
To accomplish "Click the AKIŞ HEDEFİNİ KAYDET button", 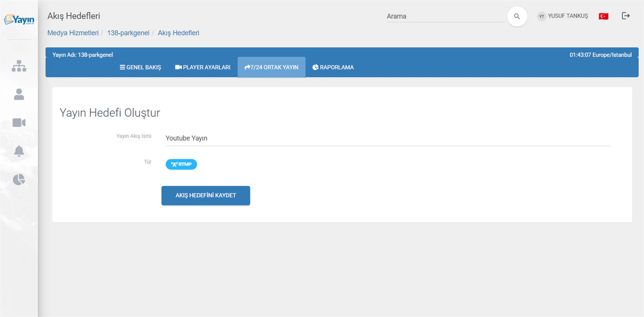I will 206,196.
